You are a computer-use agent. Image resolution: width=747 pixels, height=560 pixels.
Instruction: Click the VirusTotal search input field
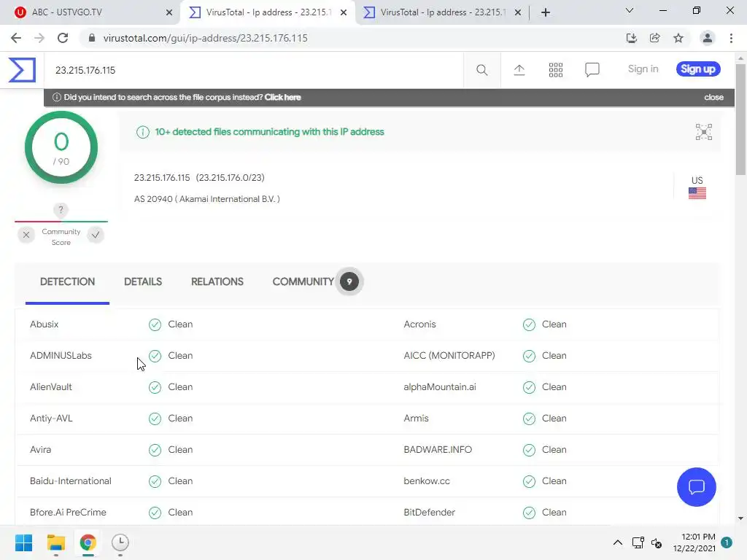pos(253,70)
